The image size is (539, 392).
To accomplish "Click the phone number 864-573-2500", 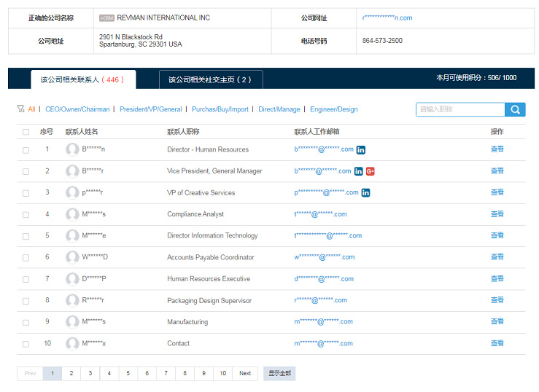I will [x=382, y=41].
